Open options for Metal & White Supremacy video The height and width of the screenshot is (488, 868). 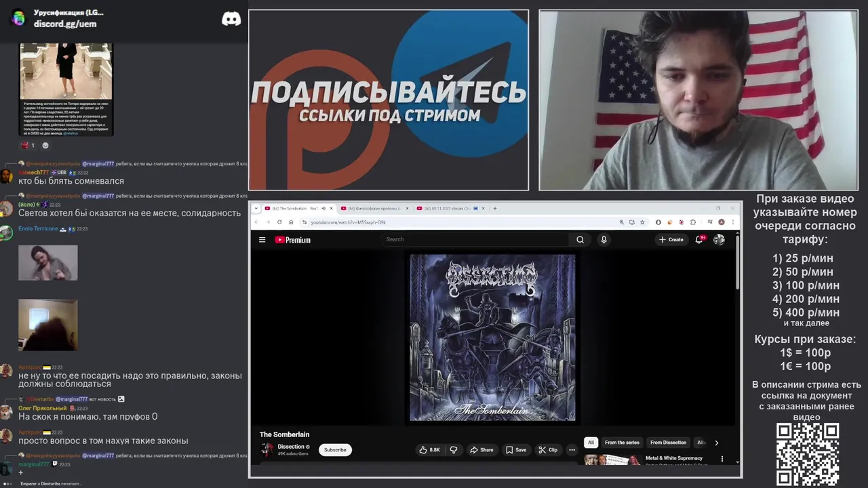point(722,459)
